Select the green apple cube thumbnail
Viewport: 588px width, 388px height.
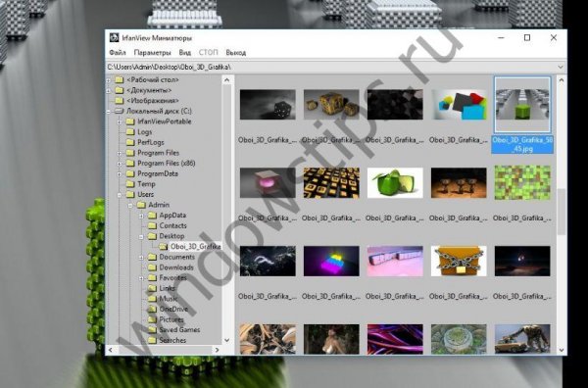[x=395, y=183]
